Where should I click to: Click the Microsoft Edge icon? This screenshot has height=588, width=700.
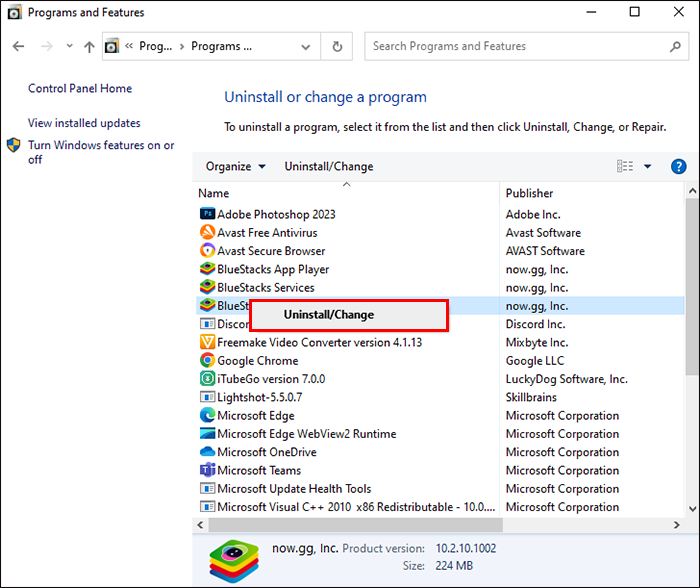tap(207, 415)
